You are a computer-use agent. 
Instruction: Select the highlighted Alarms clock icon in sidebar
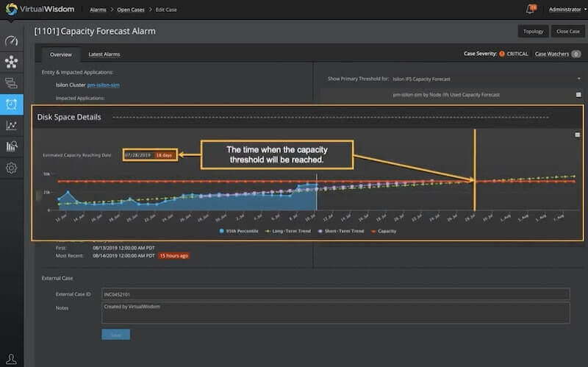[x=11, y=104]
